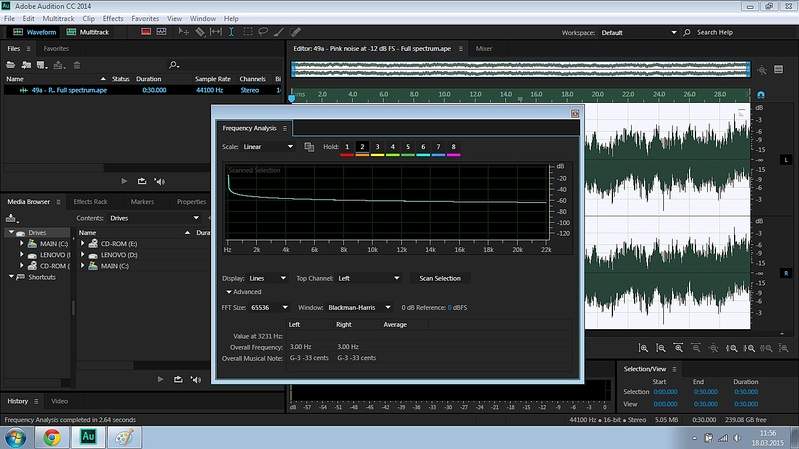
Task: Collapse the Drives tree node
Action: [x=11, y=232]
